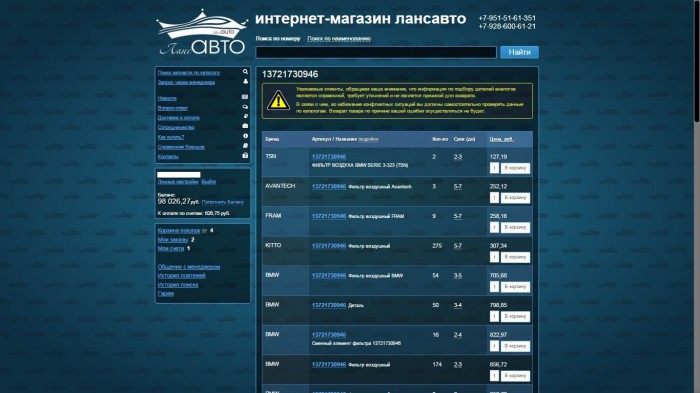Click the chat bubbles icon next to Вопрос-ответ
Image resolution: width=700 pixels, height=393 pixels.
tap(245, 107)
